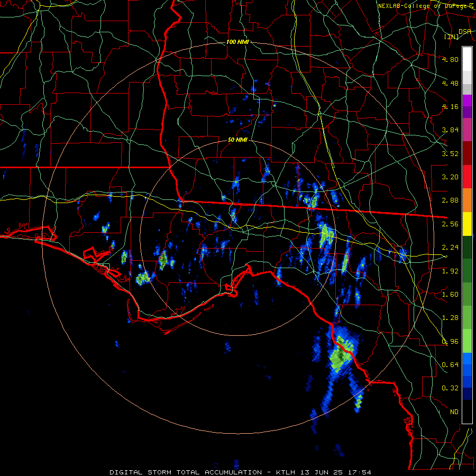Click the NEXLAB-College of DuPage credit text
This screenshot has width=476, height=476.
426,6
